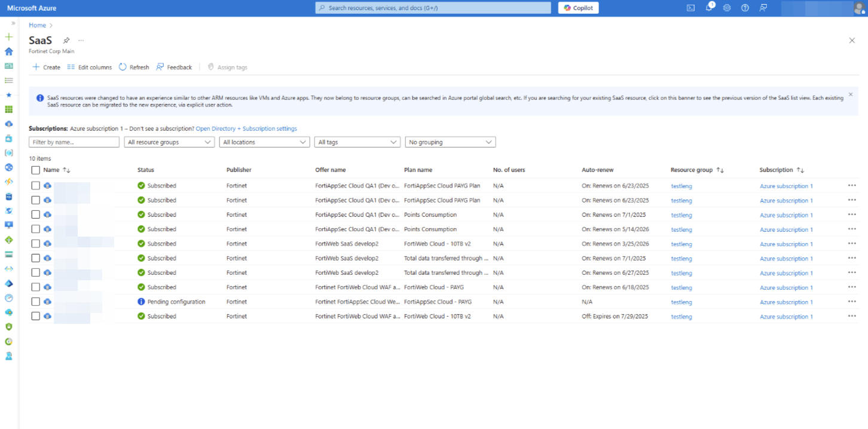Screen dimensions: 868x429
Task: Open Edit columns in the command bar
Action: (x=90, y=68)
